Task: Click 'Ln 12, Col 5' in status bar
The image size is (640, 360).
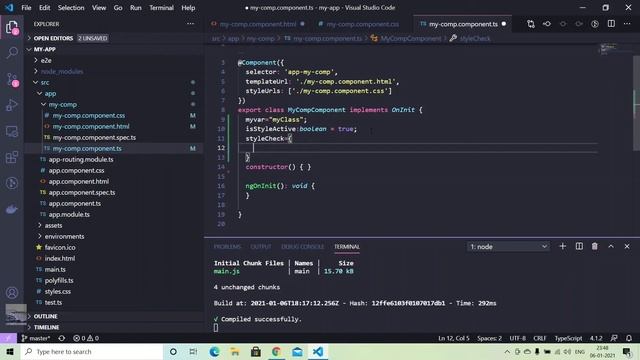Action: pos(453,338)
